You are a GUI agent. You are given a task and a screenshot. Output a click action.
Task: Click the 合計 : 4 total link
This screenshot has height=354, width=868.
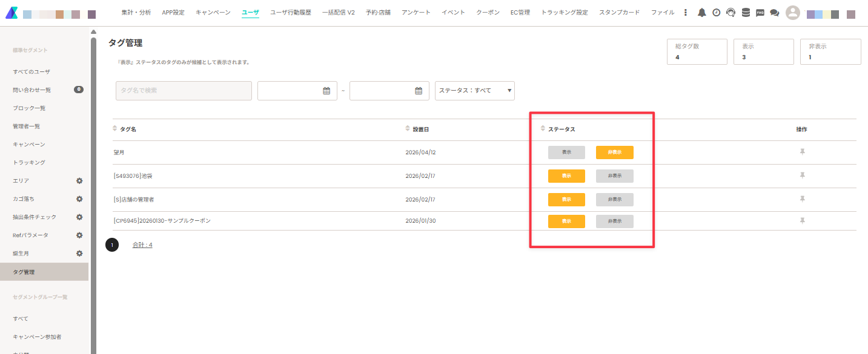coord(142,245)
